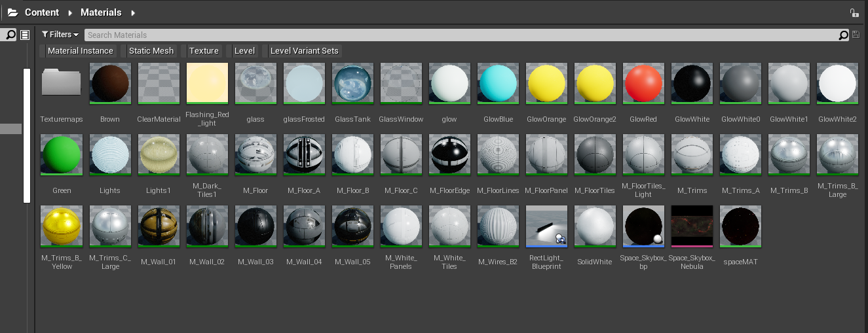
Task: Select the GlowRed material swatch
Action: [643, 84]
